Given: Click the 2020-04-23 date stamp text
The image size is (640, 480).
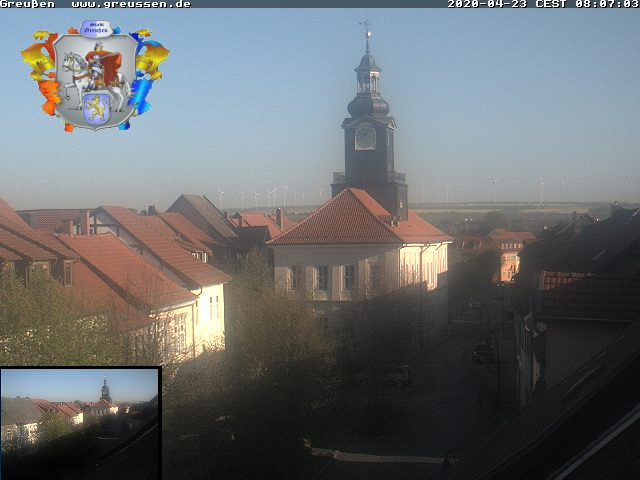Looking at the screenshot, I should 488,4.
